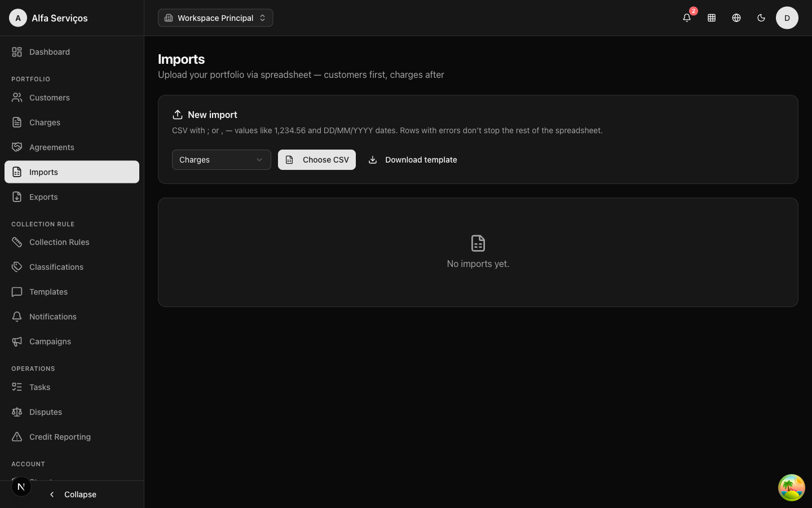Open Charges menu label in sidebar

coord(45,122)
